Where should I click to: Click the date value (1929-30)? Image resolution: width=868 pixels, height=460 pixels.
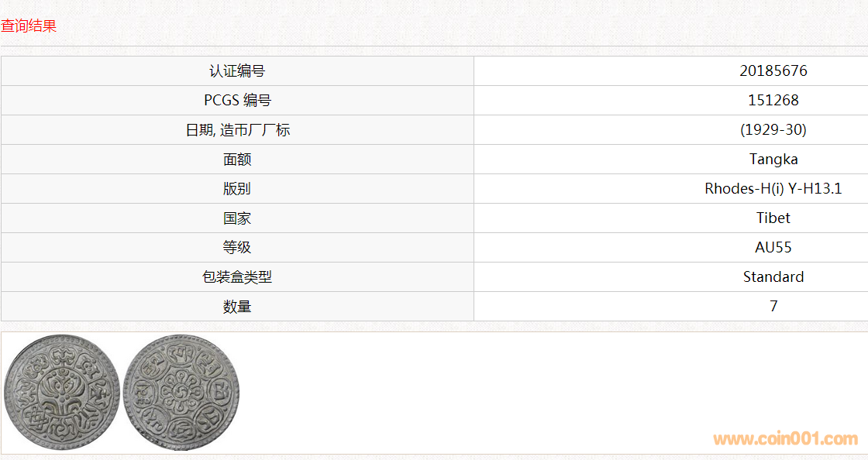773,130
